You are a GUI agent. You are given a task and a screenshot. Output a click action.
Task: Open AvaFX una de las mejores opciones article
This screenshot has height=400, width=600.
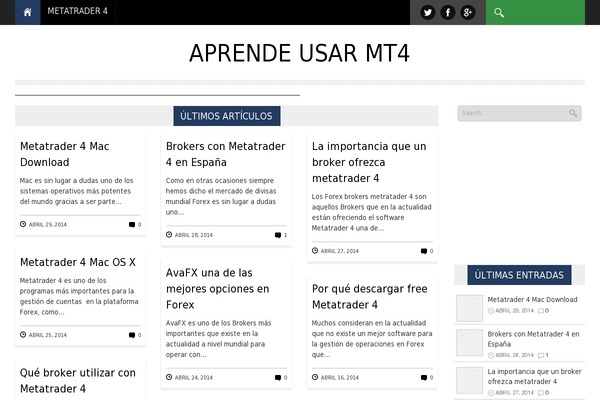(217, 289)
